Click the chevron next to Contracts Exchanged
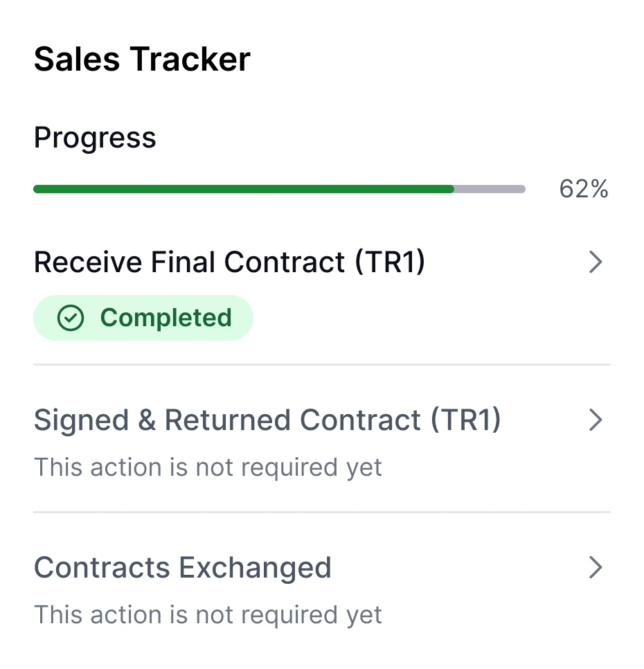644x669 pixels. [x=596, y=567]
